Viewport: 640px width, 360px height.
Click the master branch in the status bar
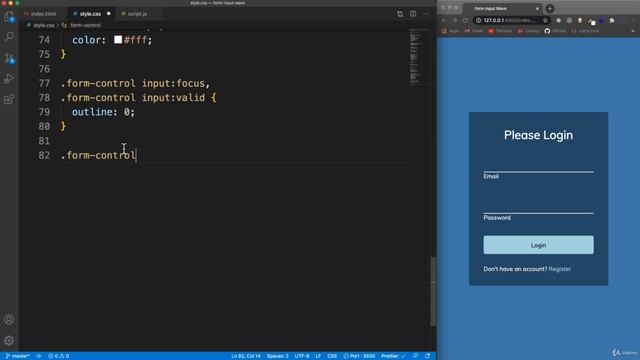pos(18,356)
